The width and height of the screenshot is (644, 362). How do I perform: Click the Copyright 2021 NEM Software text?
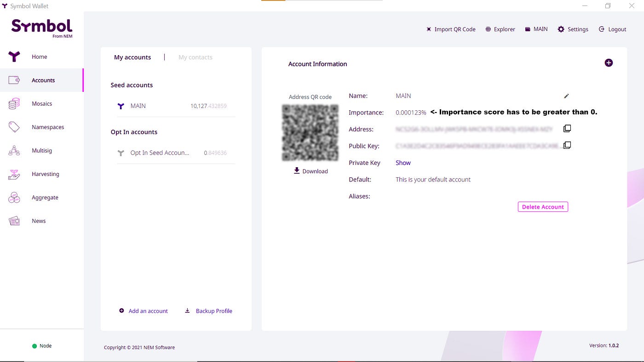(x=139, y=348)
